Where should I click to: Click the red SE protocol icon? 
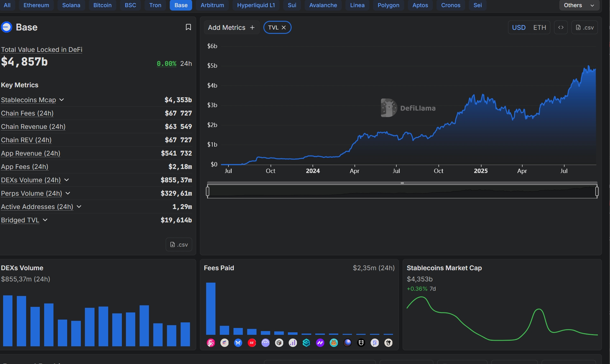point(252,343)
